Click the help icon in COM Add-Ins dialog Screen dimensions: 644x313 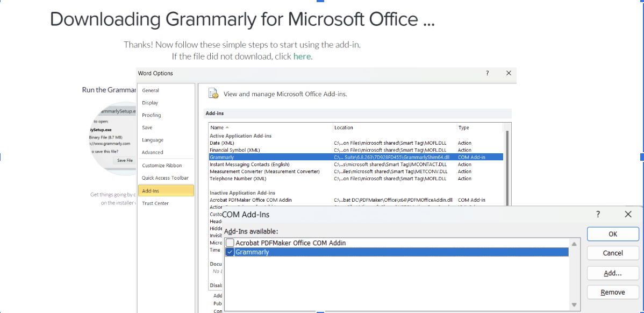click(x=598, y=214)
